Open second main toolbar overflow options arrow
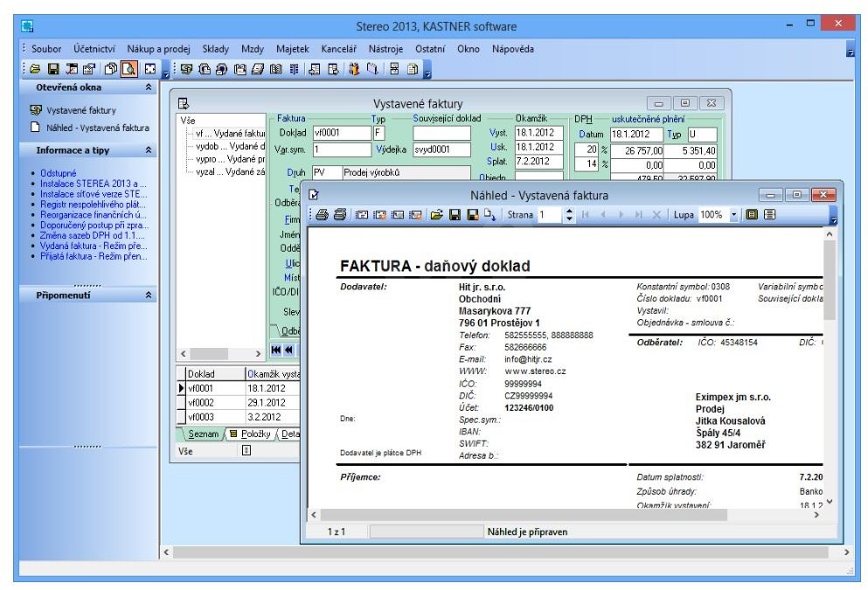Screen dimensions: 868x590 point(427,72)
